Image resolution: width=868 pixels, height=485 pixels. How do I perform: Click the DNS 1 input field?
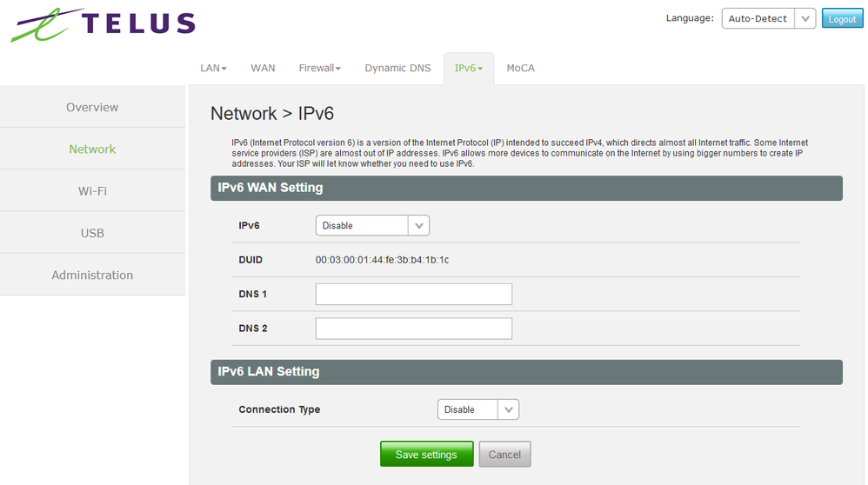(413, 294)
